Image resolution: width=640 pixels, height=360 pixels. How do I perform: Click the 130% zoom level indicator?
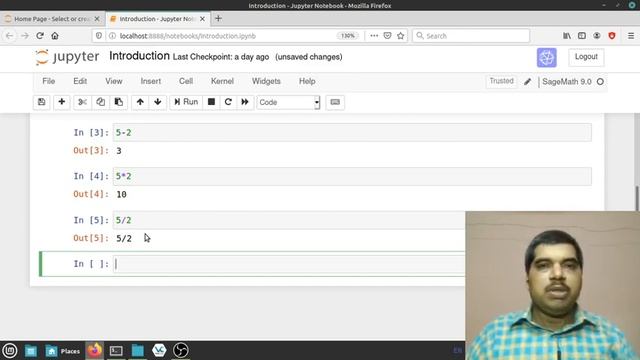[348, 36]
